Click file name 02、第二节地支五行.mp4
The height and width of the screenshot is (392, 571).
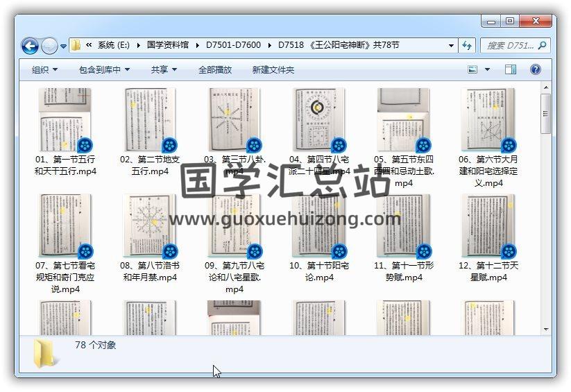click(x=150, y=165)
